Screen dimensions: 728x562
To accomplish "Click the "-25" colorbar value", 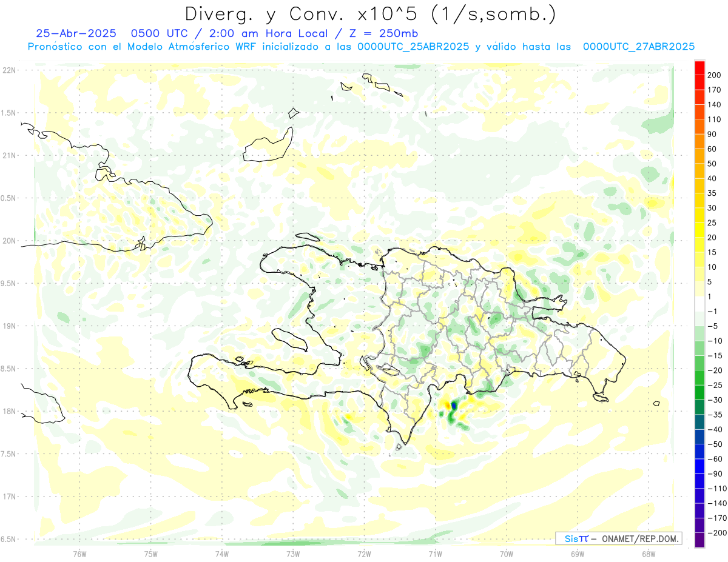I will click(x=715, y=385).
